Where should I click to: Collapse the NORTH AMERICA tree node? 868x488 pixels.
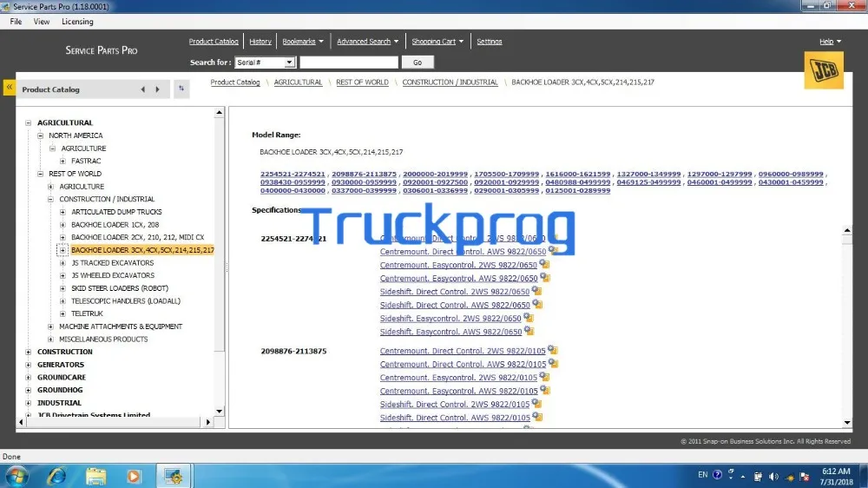point(41,135)
